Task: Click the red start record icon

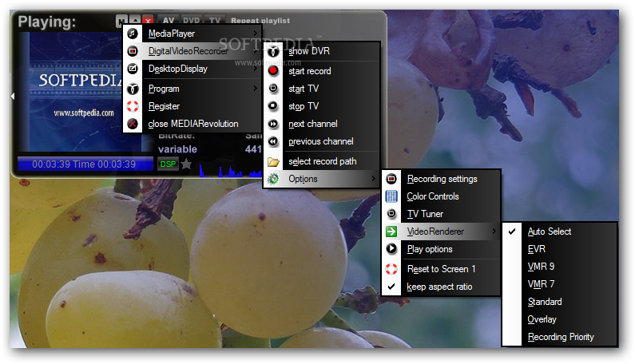Action: pos(273,71)
